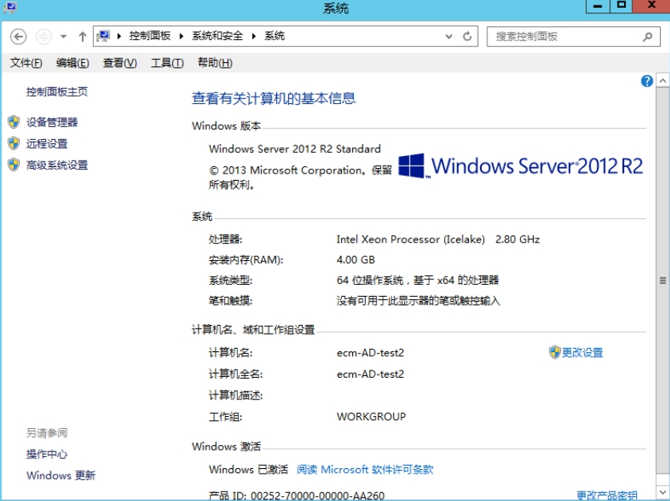Refresh the page with the refresh icon

click(467, 36)
